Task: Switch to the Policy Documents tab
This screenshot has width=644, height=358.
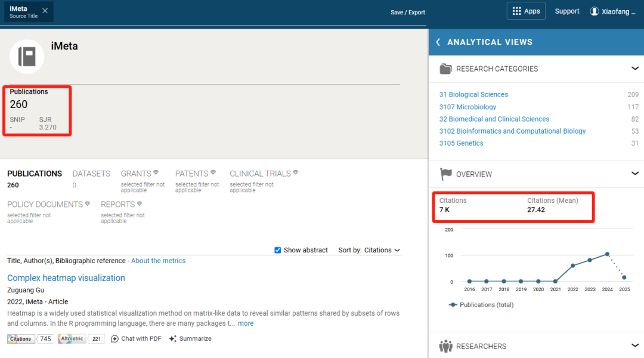Action: pyautogui.click(x=45, y=204)
